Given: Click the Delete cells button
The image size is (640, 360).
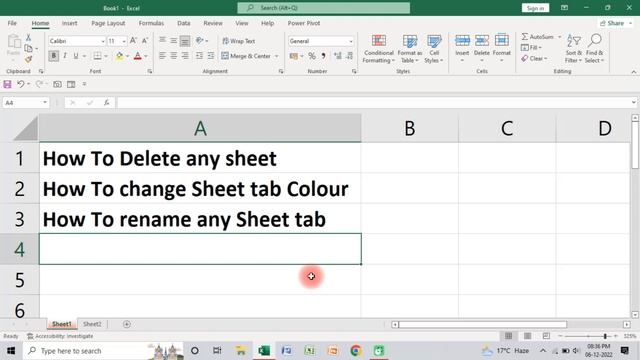Looking at the screenshot, I should click(482, 49).
